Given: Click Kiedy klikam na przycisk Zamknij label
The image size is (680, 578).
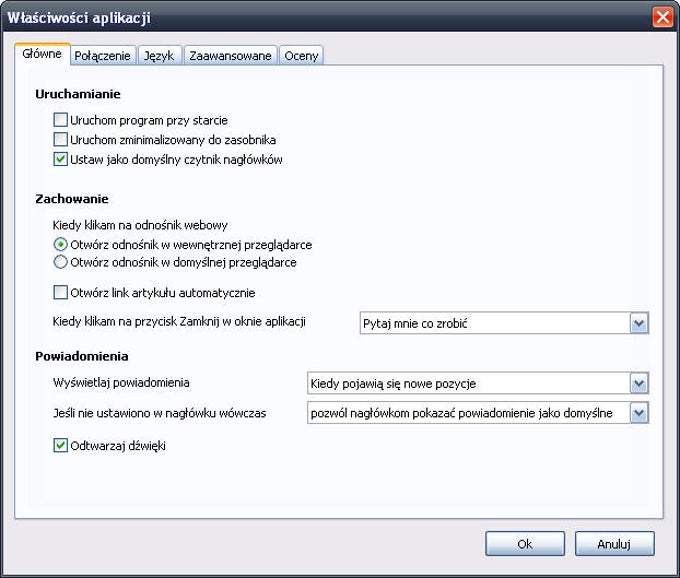Looking at the screenshot, I should 179,321.
